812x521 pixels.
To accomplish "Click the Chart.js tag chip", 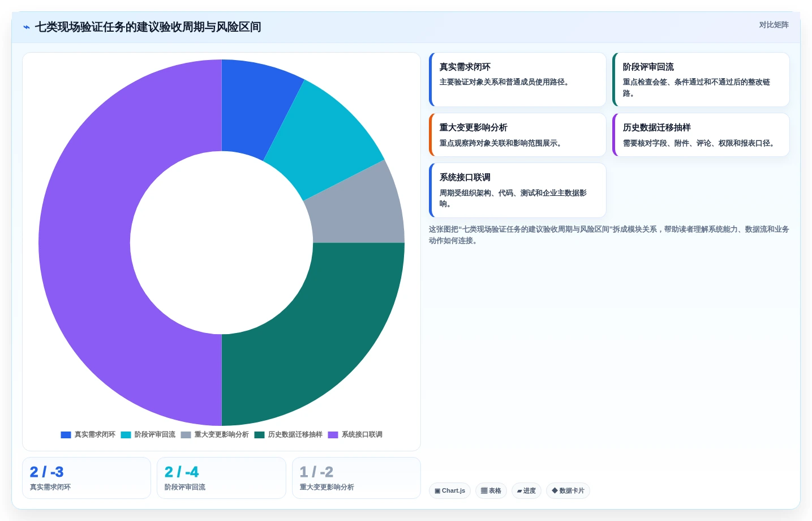I will [450, 491].
